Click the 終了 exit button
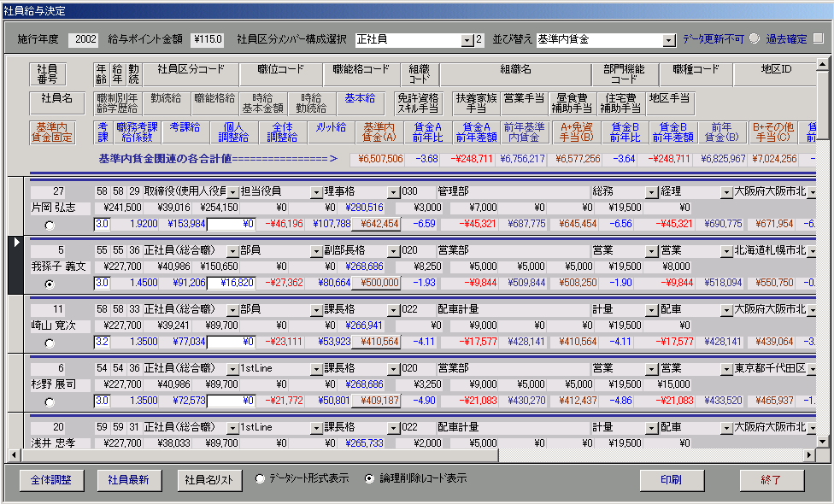Viewport: 834px width, 504px height. (771, 480)
